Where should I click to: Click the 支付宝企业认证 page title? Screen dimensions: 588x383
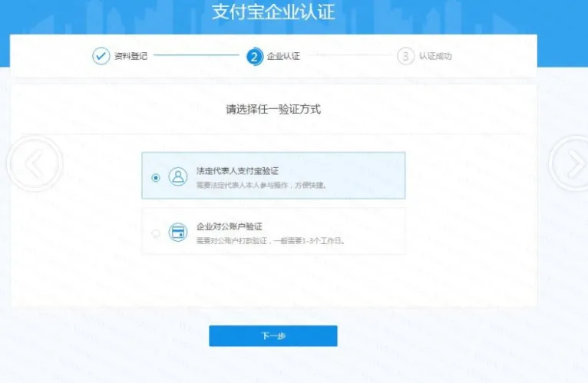tap(273, 12)
